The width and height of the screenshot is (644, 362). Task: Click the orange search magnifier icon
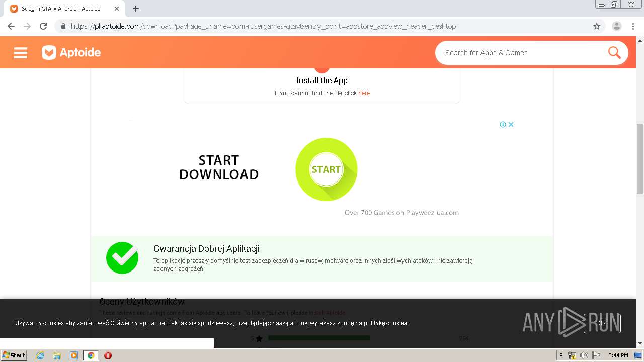[614, 52]
